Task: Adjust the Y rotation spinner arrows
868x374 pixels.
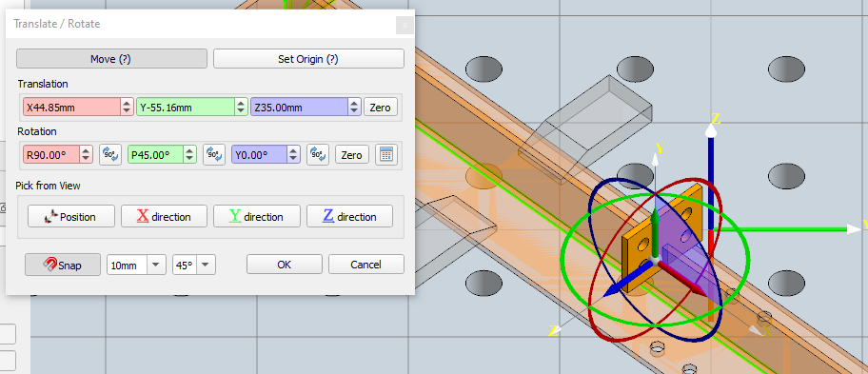Action: coord(294,155)
